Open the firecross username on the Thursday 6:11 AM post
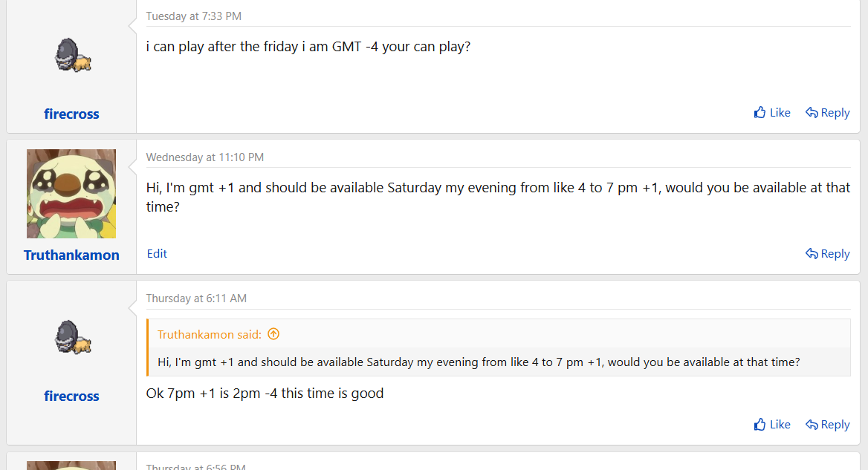Screen dimensions: 868x470 (x=71, y=396)
